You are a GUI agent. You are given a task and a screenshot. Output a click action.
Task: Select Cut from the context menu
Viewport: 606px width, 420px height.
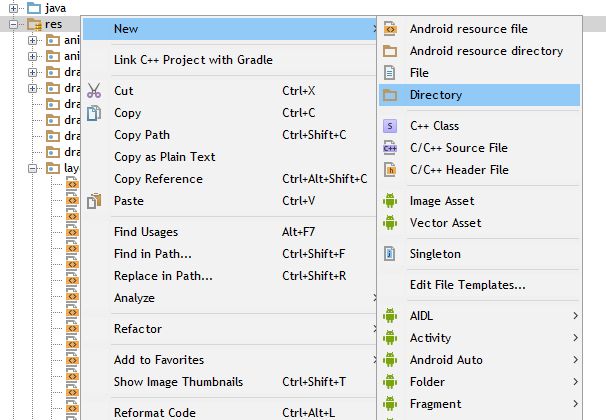tap(230, 91)
